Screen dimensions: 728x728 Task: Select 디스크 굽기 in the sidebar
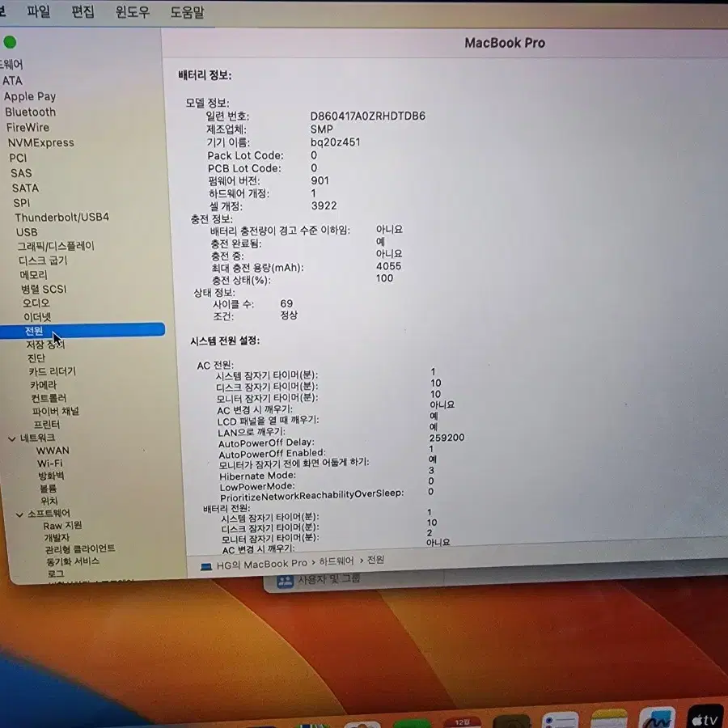click(x=43, y=260)
